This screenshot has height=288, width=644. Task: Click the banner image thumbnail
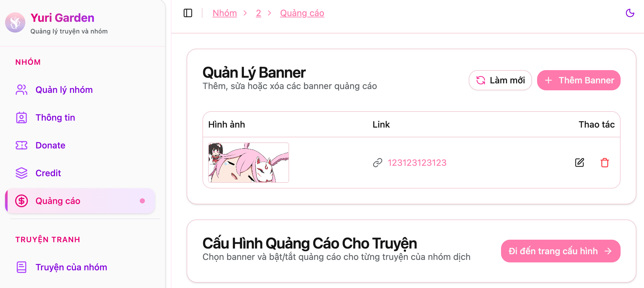pos(249,163)
